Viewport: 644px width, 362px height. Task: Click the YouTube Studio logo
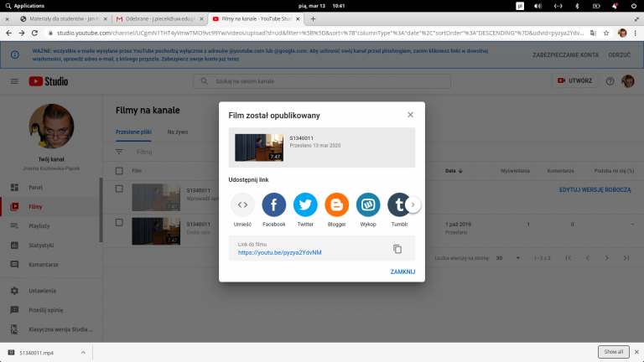(x=49, y=81)
